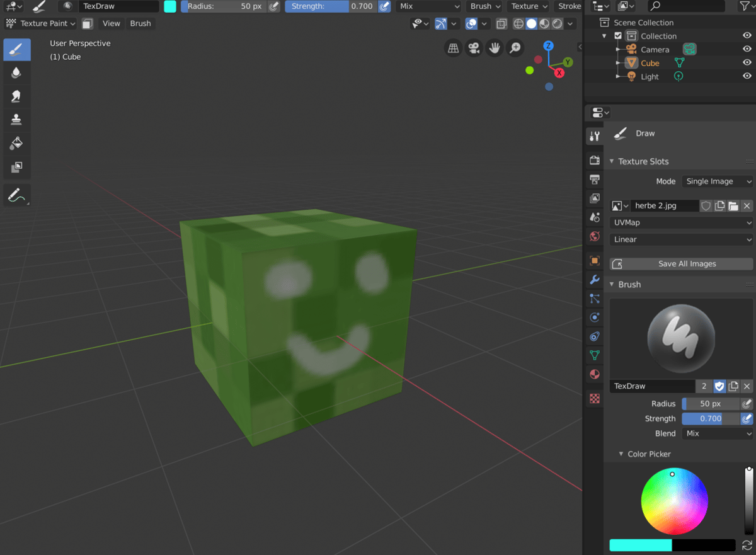Select the Mask tool in left toolbar
This screenshot has width=756, height=555.
click(16, 167)
